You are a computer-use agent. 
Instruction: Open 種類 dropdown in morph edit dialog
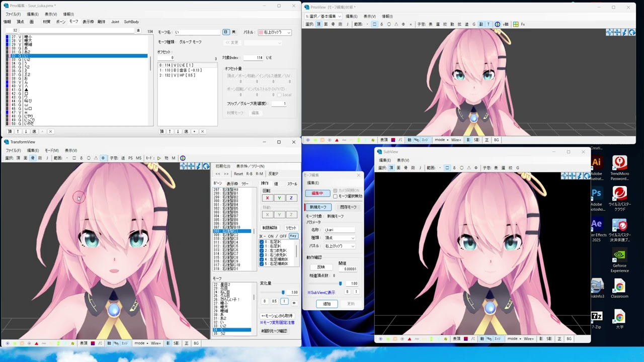coord(340,238)
